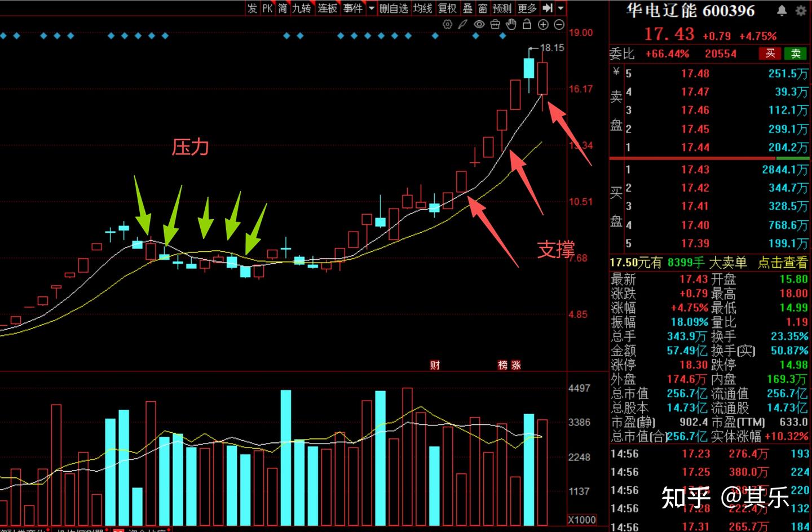Viewport: 812px width, 532px height.
Task: Zoom out with the minus circle icon
Action: coord(559,24)
